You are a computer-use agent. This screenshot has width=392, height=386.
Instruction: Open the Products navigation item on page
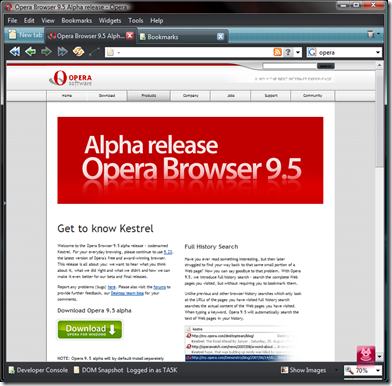pyautogui.click(x=149, y=96)
